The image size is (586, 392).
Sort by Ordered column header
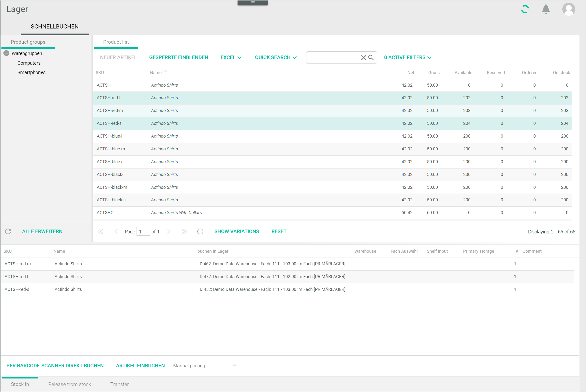[x=529, y=72]
